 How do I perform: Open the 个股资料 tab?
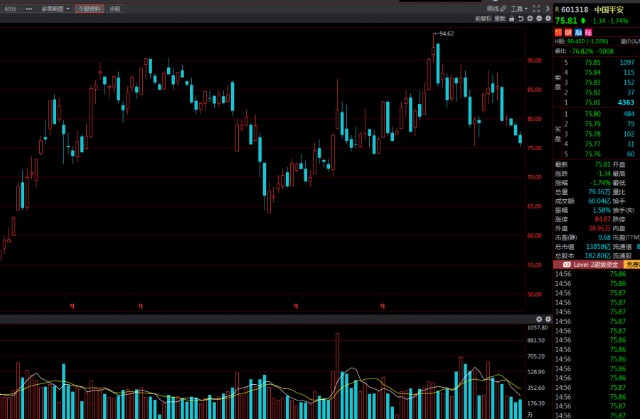pyautogui.click(x=88, y=8)
